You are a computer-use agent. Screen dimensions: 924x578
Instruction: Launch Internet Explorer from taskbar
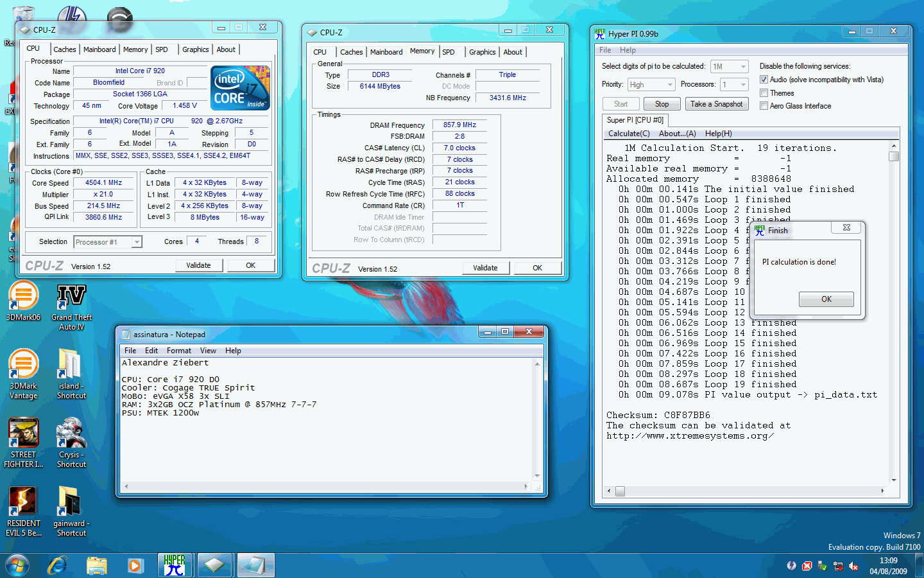(x=57, y=565)
